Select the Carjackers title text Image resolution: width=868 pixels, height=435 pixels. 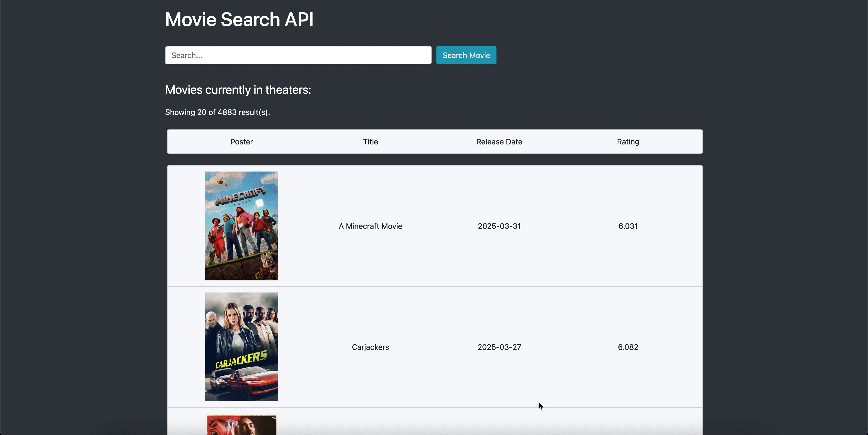tap(370, 347)
